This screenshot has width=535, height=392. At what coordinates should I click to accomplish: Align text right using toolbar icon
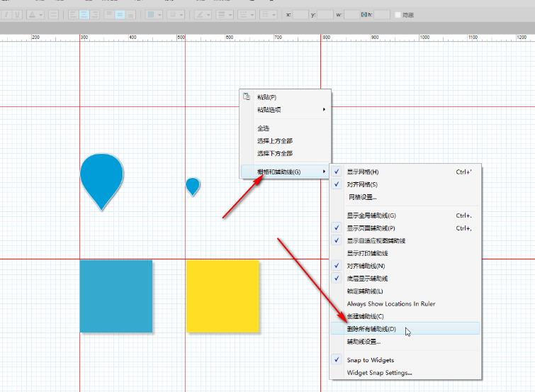click(x=95, y=14)
